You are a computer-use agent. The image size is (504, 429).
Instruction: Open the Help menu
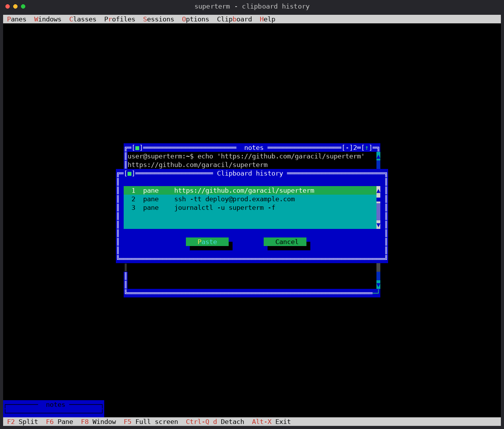point(268,19)
